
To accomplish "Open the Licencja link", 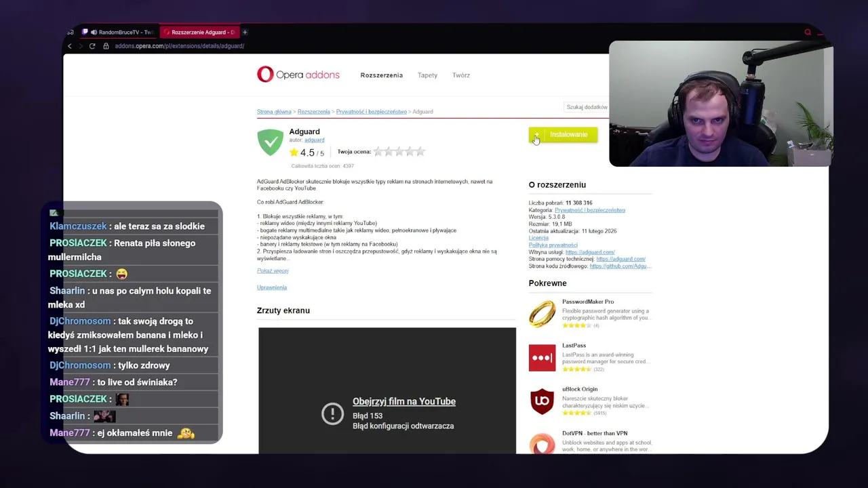I will [x=538, y=238].
